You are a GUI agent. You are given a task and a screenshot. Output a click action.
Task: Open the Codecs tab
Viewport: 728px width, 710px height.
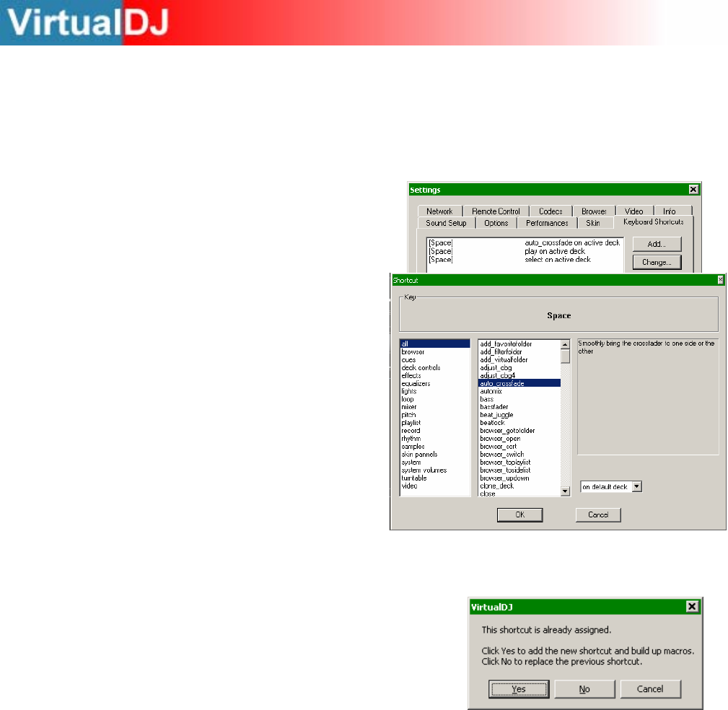click(551, 211)
